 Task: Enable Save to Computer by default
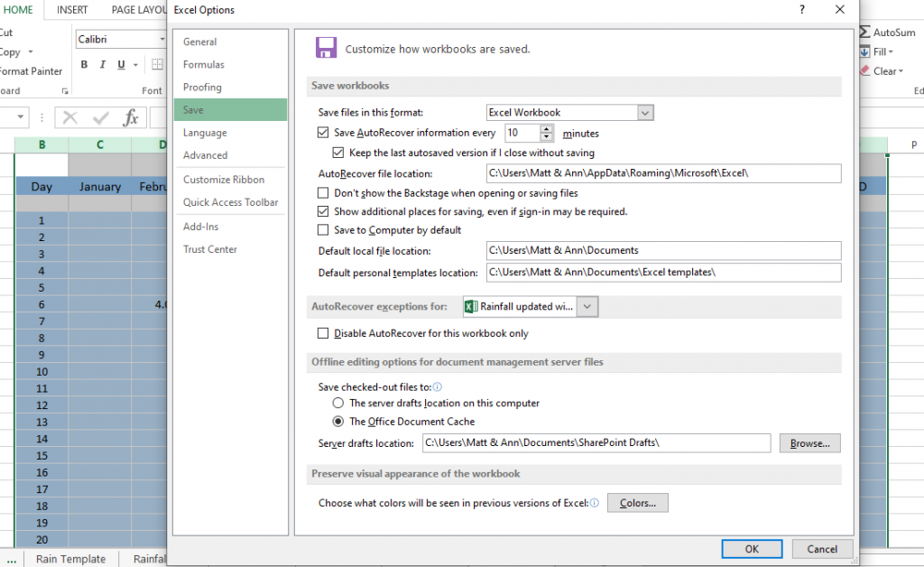(x=323, y=230)
